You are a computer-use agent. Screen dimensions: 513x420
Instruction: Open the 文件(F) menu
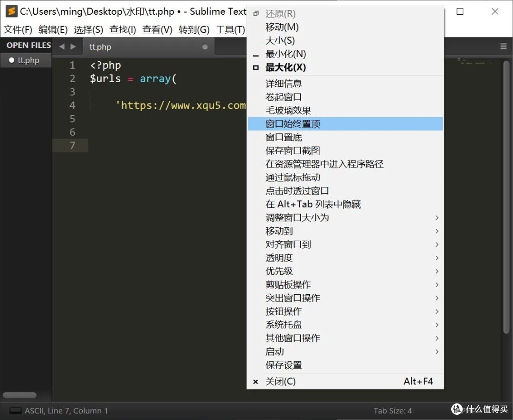(x=18, y=29)
